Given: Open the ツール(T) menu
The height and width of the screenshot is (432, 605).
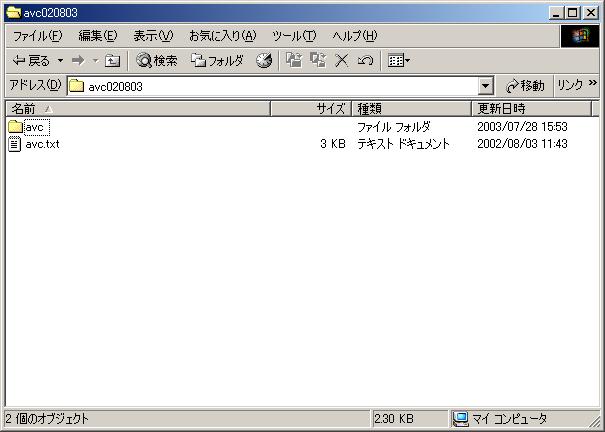Looking at the screenshot, I should pos(294,36).
